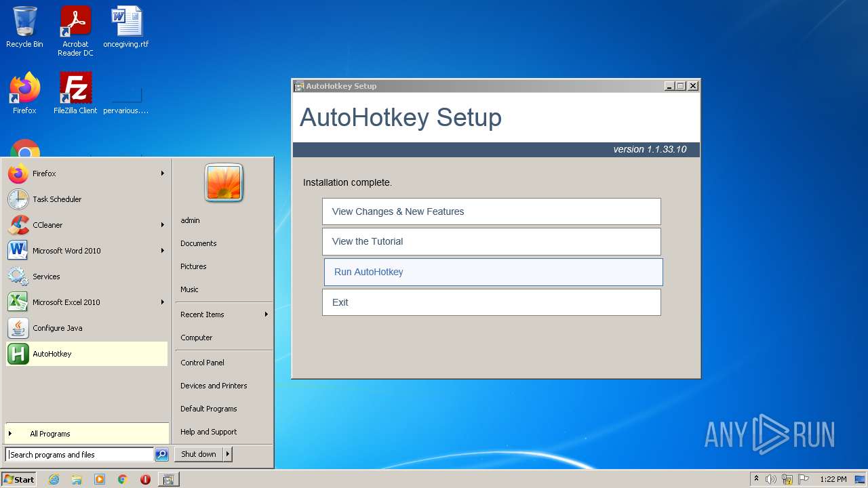Launch CCleaner from the Start menu
The height and width of the screenshot is (488, 868).
(87, 225)
